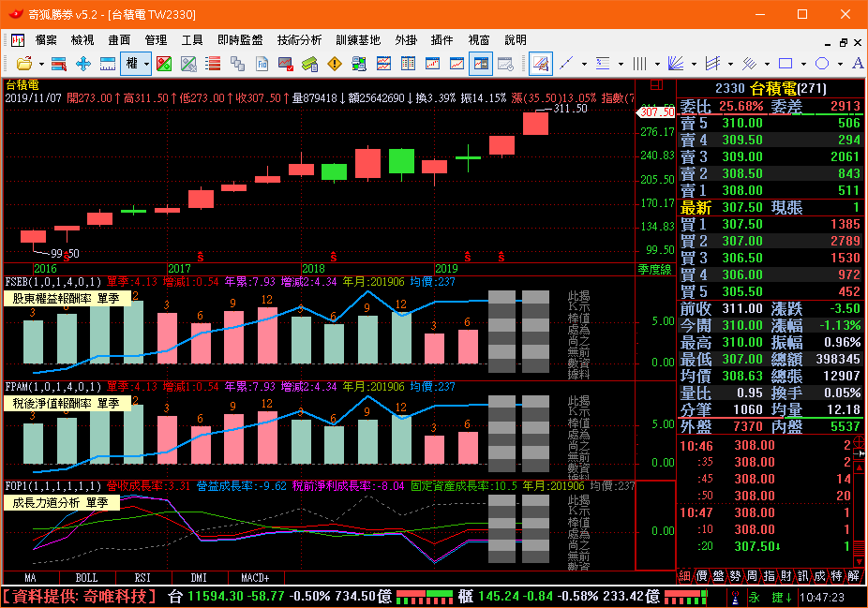This screenshot has height=608, width=868.
Task: Click the red list lines icon
Action: [213, 64]
